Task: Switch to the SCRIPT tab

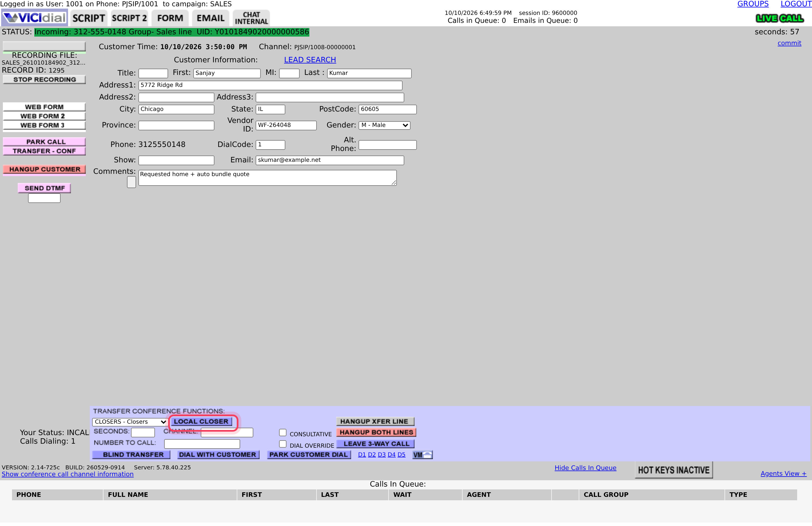Action: pos(89,18)
